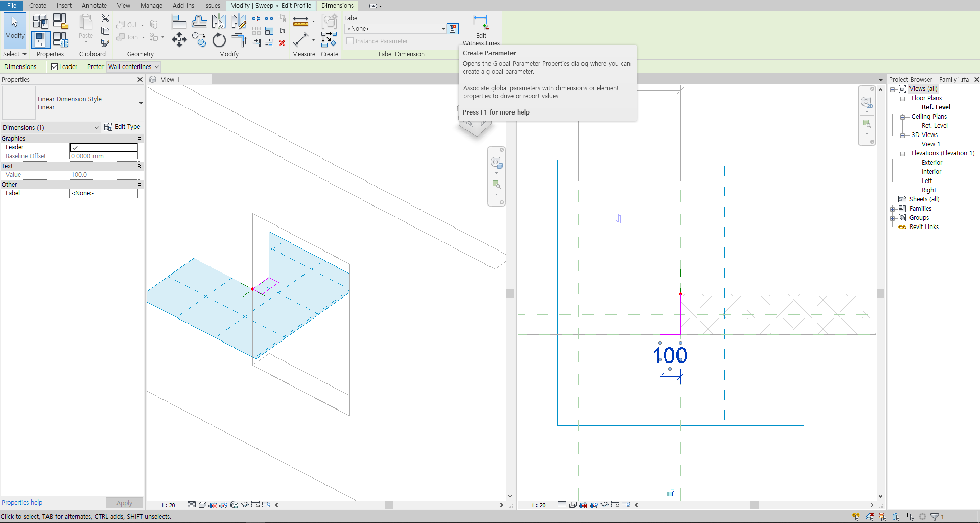This screenshot has width=980, height=523.
Task: Open the Annotate ribbon tab
Action: (94, 5)
